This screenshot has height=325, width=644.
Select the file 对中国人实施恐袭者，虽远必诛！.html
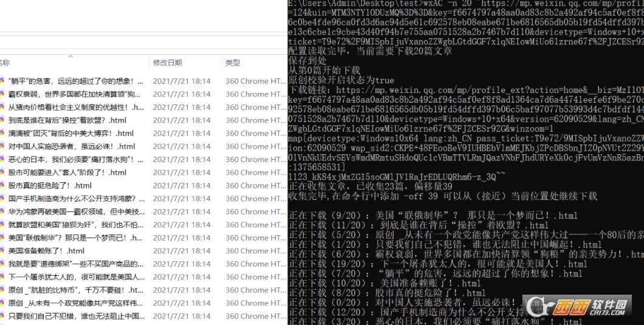point(72,146)
